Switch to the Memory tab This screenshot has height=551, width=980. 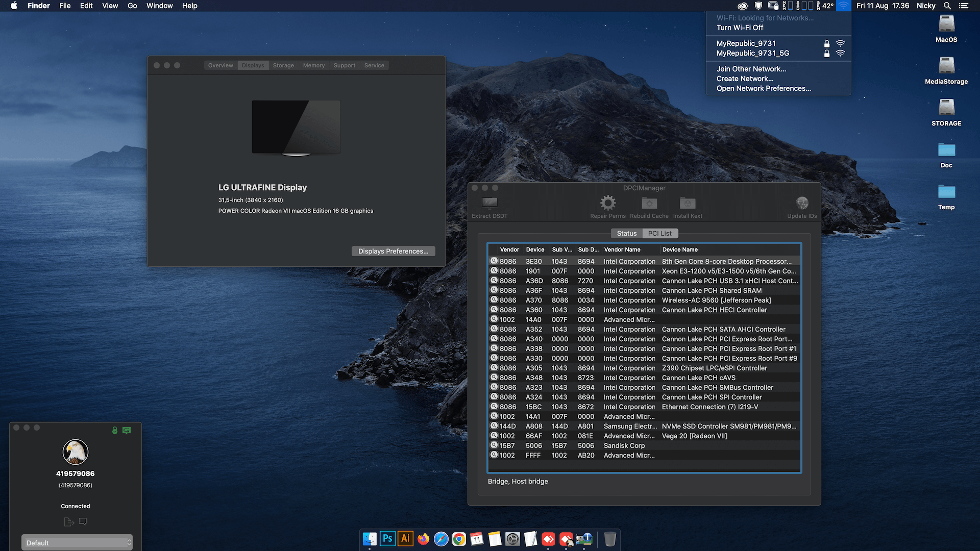(314, 65)
